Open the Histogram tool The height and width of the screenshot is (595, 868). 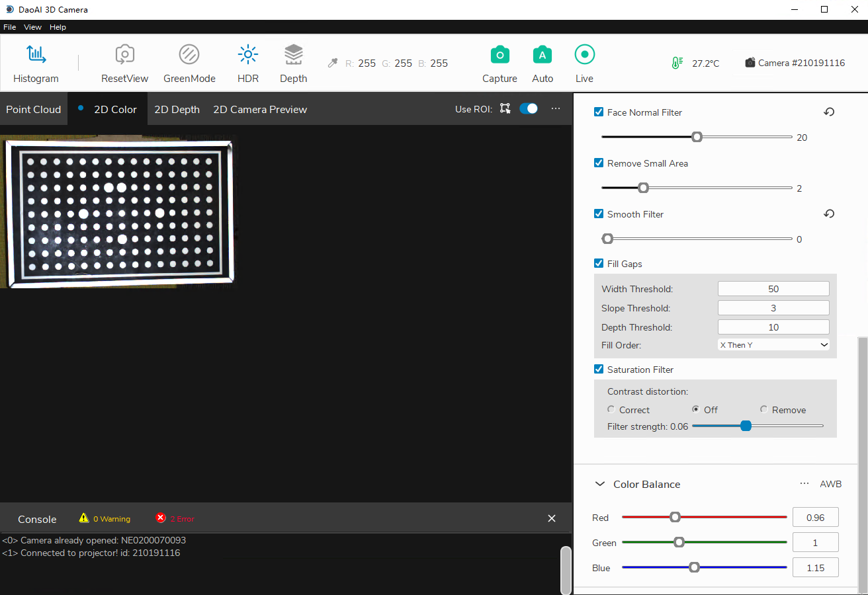coord(36,55)
